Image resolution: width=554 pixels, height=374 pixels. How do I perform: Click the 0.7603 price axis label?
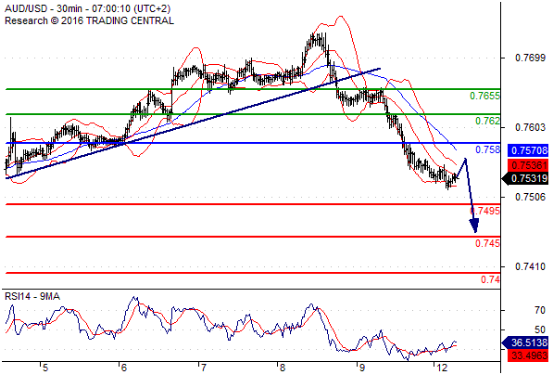point(530,127)
